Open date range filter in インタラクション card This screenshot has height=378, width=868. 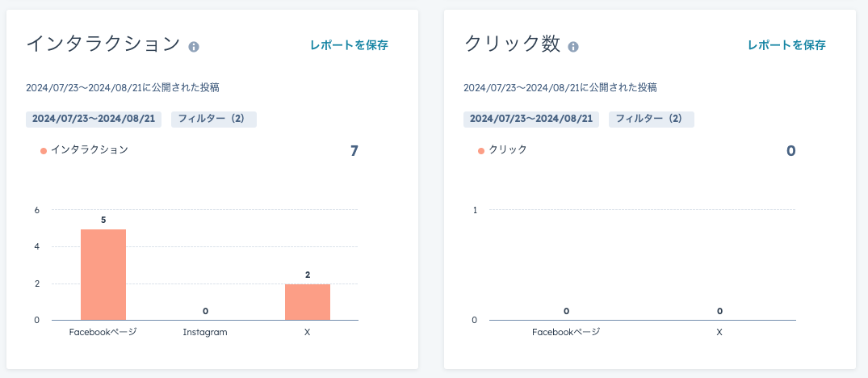click(x=94, y=119)
